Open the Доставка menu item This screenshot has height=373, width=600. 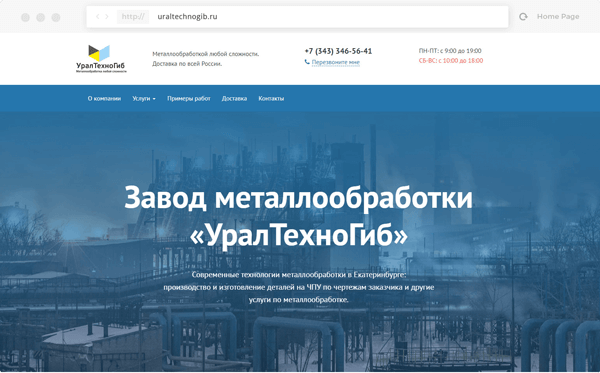[x=234, y=98]
